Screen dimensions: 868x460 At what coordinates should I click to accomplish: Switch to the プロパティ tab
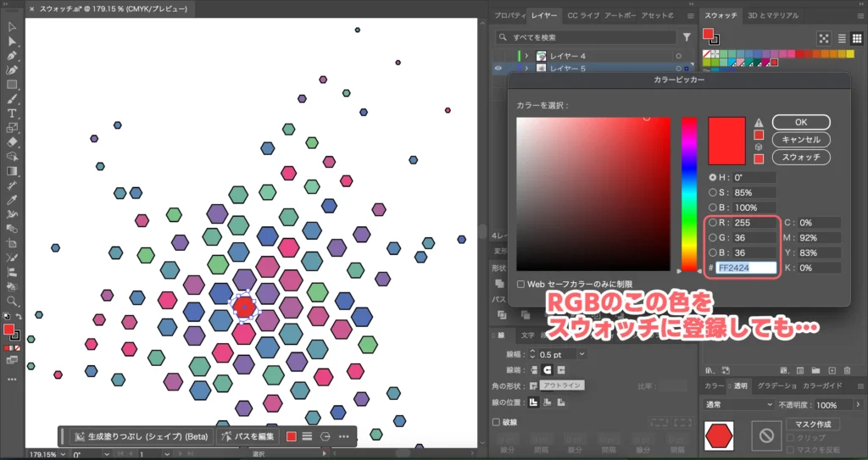coord(509,15)
